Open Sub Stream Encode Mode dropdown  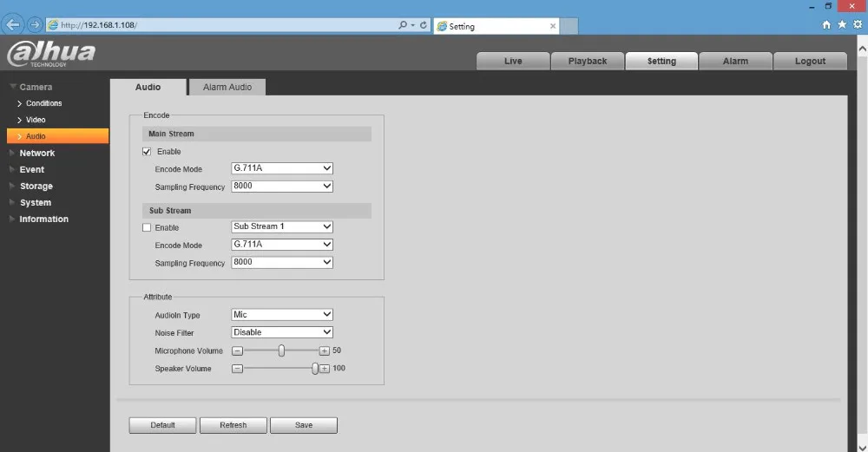282,244
